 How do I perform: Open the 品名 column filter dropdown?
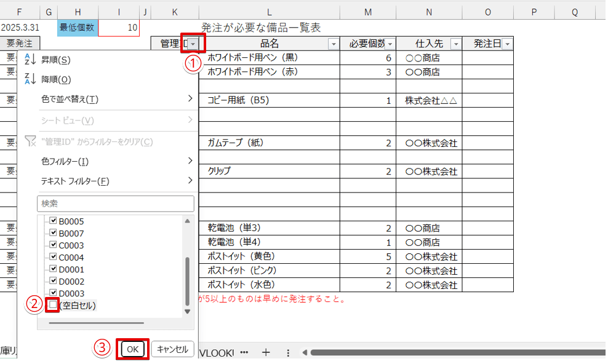click(334, 44)
